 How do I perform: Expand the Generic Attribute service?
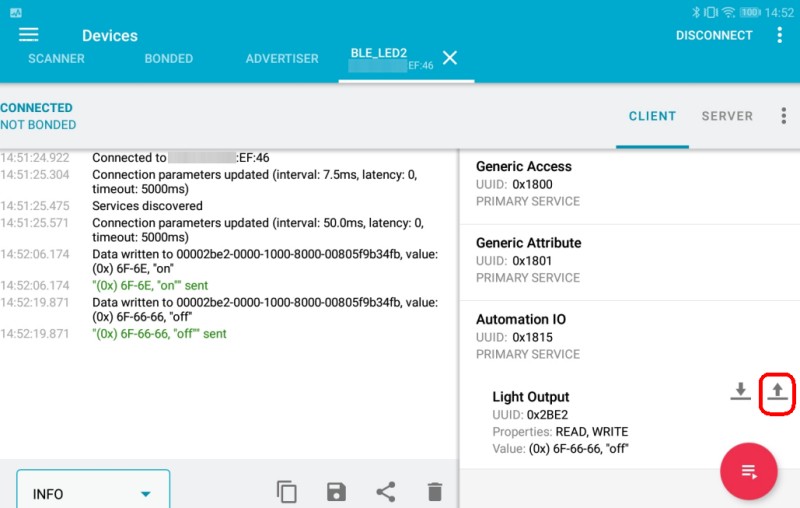[630, 260]
